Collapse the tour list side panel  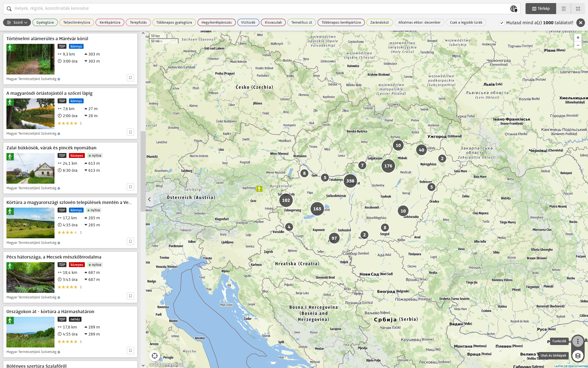[149, 199]
